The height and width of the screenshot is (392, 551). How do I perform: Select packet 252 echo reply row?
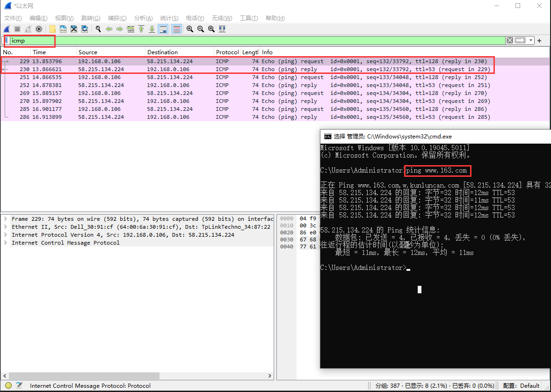(275, 85)
